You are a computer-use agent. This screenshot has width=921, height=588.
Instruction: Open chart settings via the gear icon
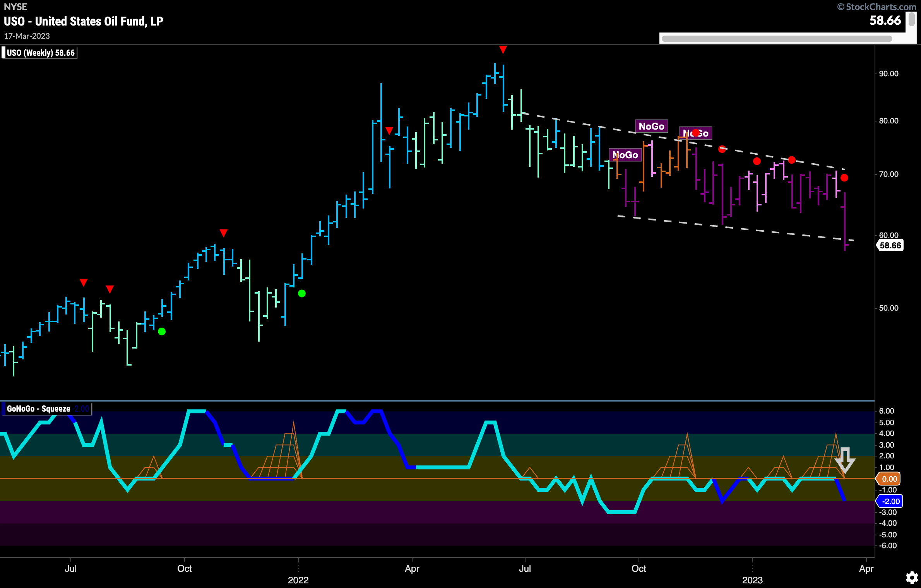point(912,578)
